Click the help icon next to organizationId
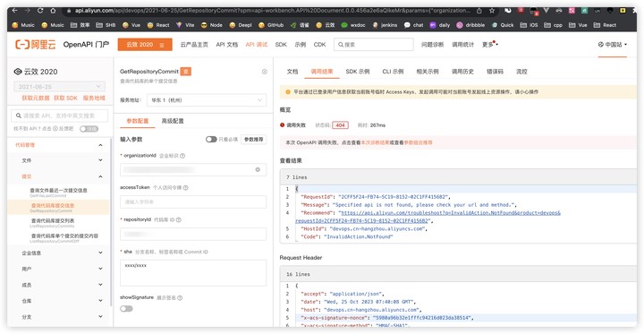 pos(182,156)
